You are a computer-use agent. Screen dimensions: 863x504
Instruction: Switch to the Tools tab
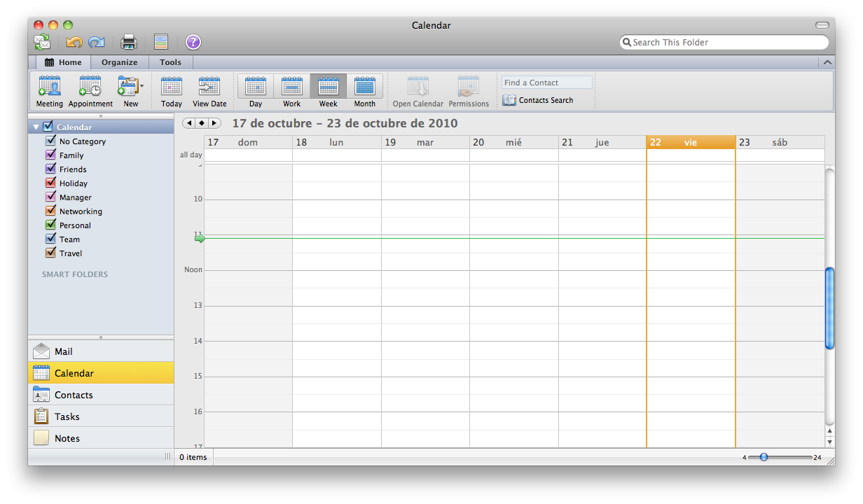click(x=170, y=62)
